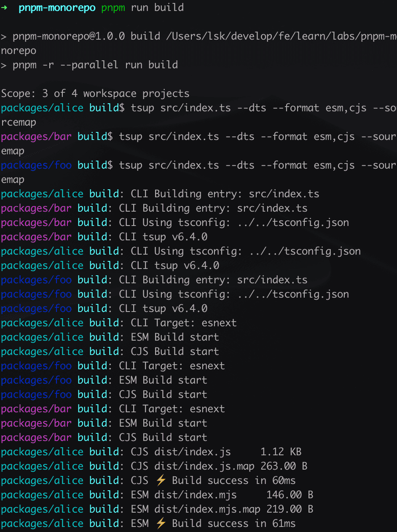Screen dimensions: 397x532
Task: Click "CLI Target: esnext" on packages/foo line
Action: (172, 366)
